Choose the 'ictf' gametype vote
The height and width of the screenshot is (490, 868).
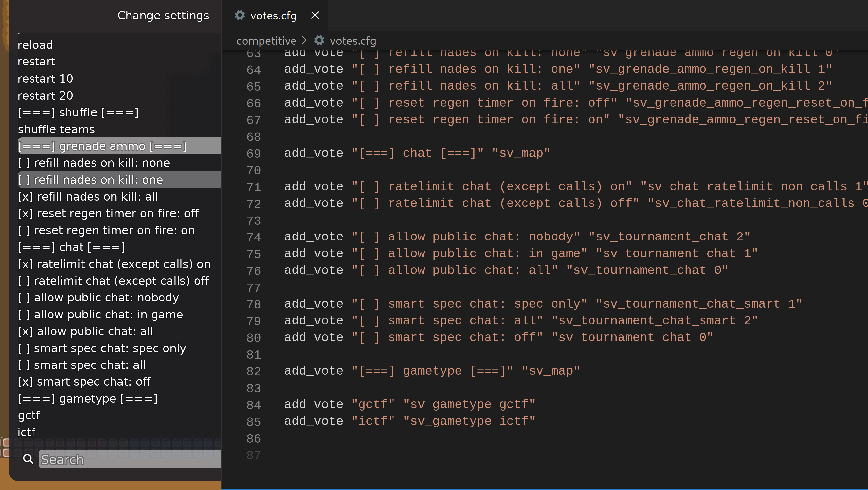pyautogui.click(x=26, y=432)
